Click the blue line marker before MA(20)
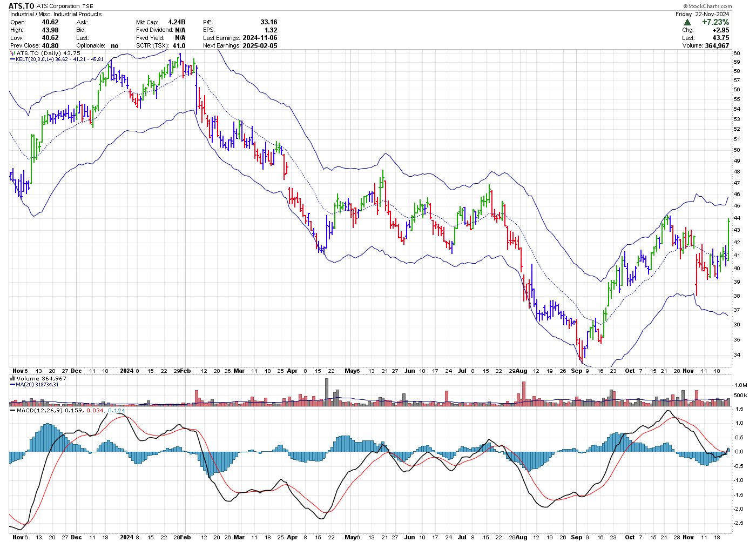Image resolution: width=756 pixels, height=542 pixels. tap(13, 385)
